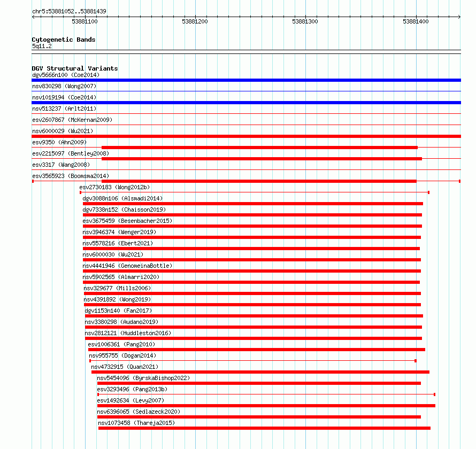Click ruler position 53881200
This screenshot has height=449, width=476.
(195, 21)
